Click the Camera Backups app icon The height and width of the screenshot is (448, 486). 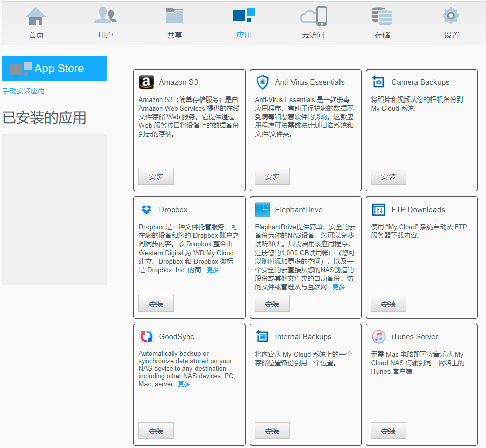pos(378,82)
